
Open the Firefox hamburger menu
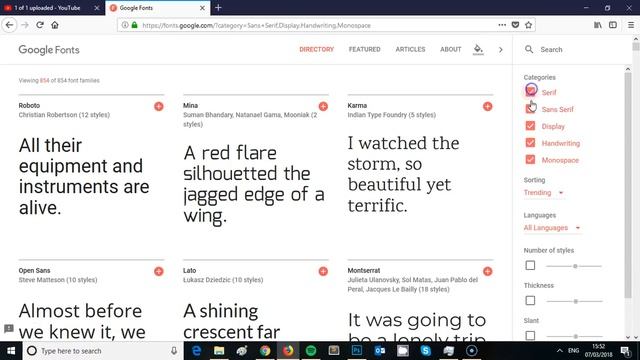coord(631,25)
